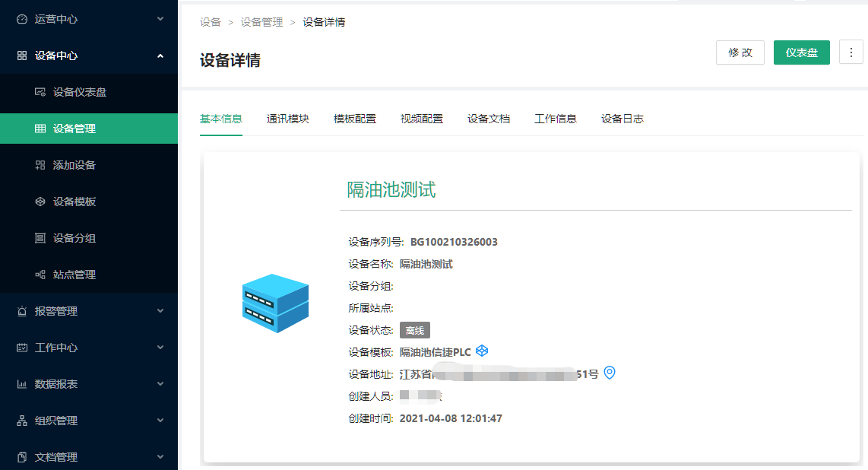Open 设备模板 sidebar entry
Viewport: 868px width, 470px height.
coord(74,202)
